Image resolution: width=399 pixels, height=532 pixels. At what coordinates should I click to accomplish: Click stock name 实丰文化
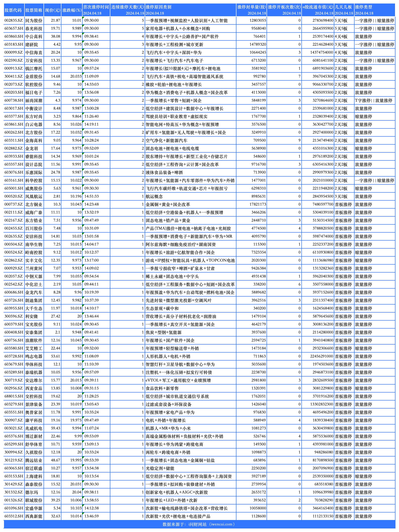[x=34, y=260]
